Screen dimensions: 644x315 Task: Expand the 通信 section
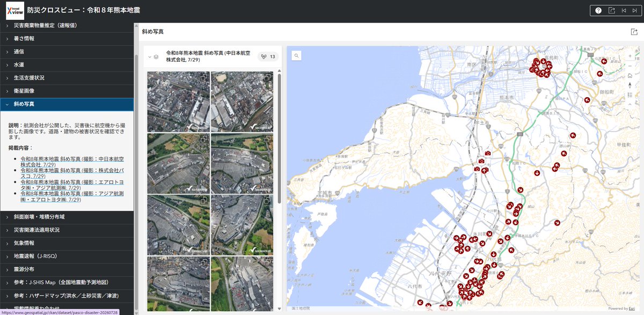click(x=67, y=52)
